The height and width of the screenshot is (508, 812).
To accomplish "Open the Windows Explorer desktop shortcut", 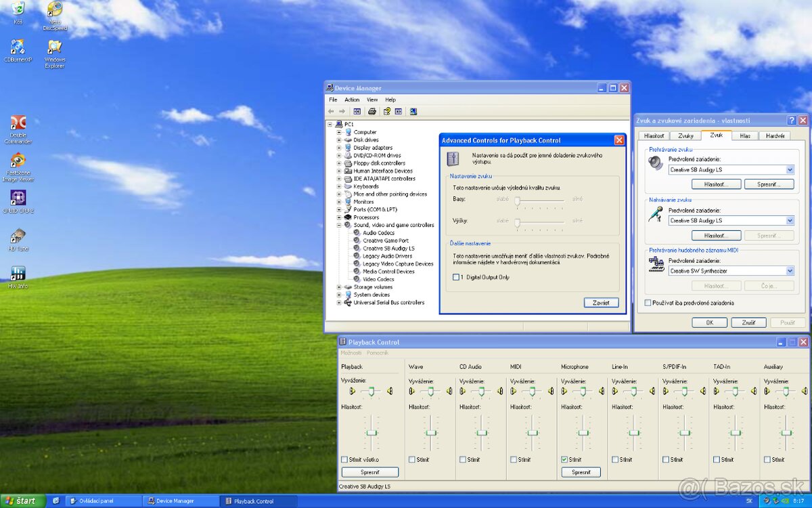I will tap(55, 54).
